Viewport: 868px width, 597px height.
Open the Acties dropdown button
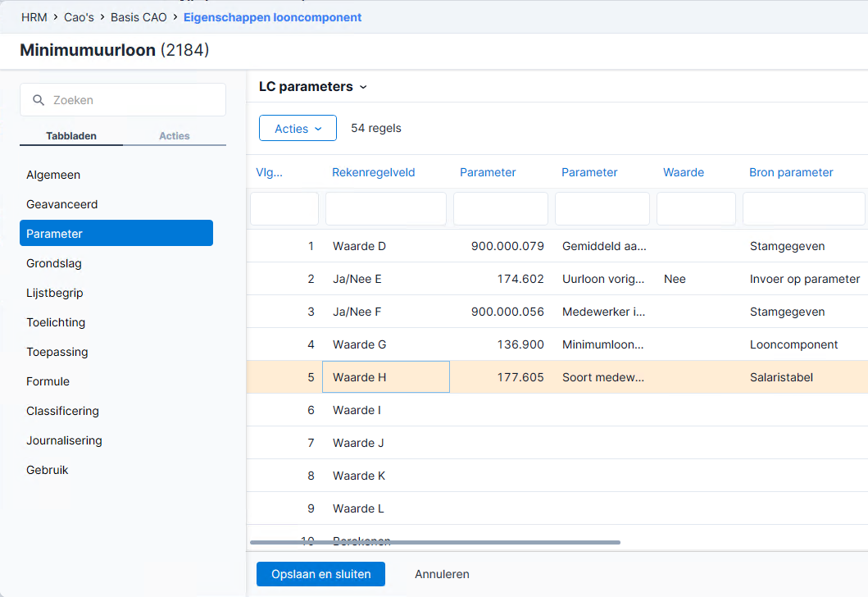pyautogui.click(x=298, y=128)
